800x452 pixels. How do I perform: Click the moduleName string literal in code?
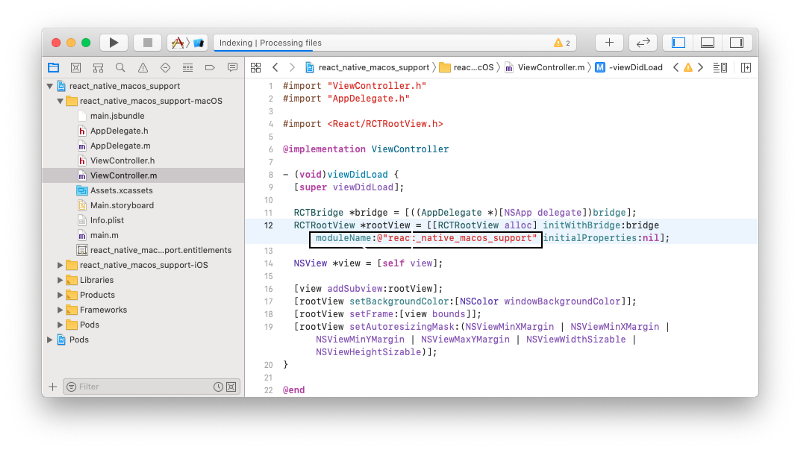(457, 238)
